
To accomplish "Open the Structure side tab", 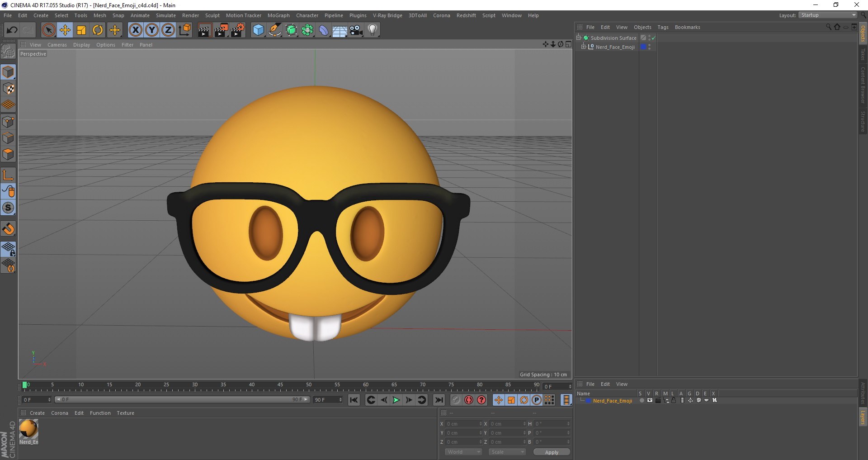I will tap(863, 121).
